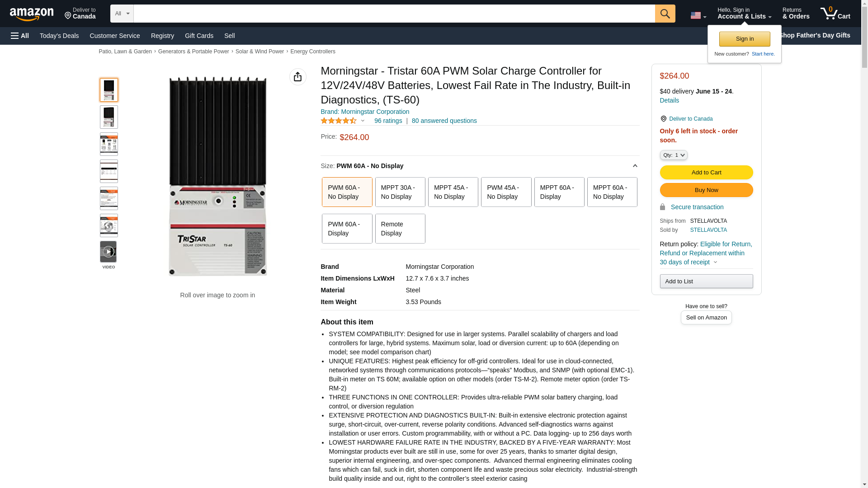Open the quantity dropdown
This screenshot has width=868, height=488.
pos(673,155)
